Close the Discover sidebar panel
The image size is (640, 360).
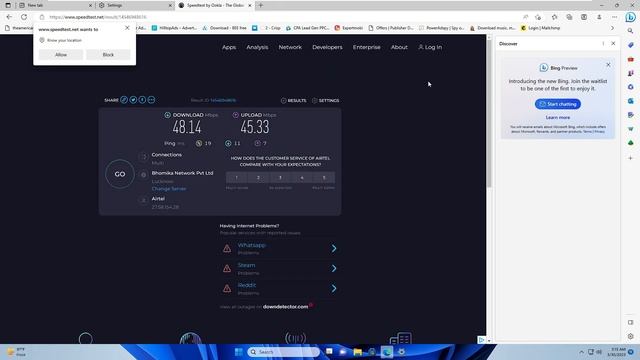pyautogui.click(x=613, y=43)
